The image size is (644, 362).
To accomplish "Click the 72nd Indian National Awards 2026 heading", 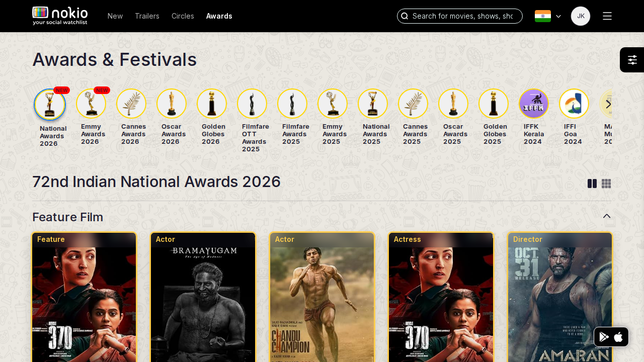I will [156, 182].
